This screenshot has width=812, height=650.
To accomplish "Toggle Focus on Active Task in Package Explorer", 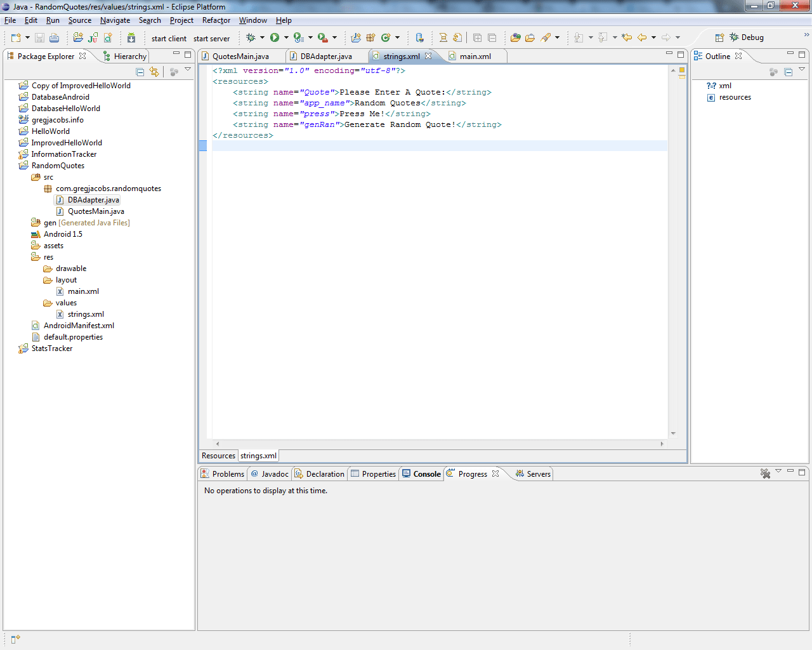I will click(x=174, y=72).
